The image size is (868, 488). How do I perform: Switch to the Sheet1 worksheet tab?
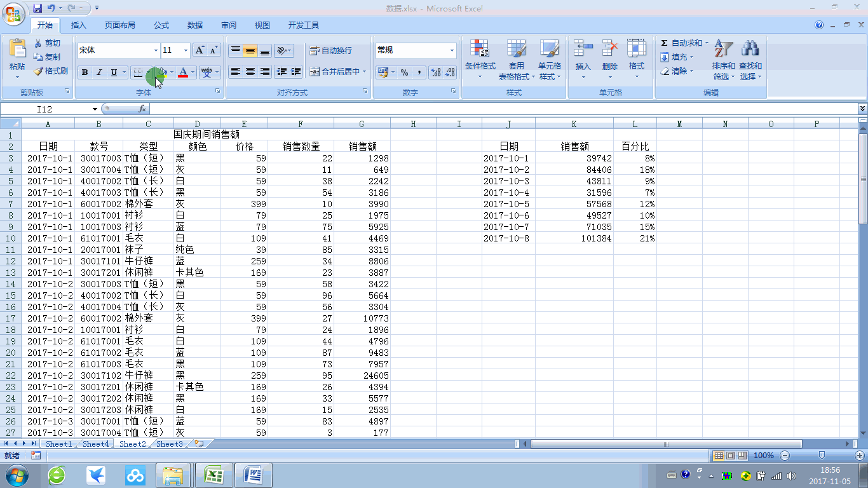click(x=58, y=444)
